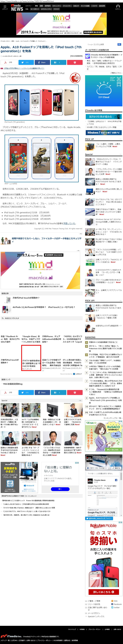Open AirPods 2とAirPower related article
This screenshot has width=123, height=644.
click(44, 307)
